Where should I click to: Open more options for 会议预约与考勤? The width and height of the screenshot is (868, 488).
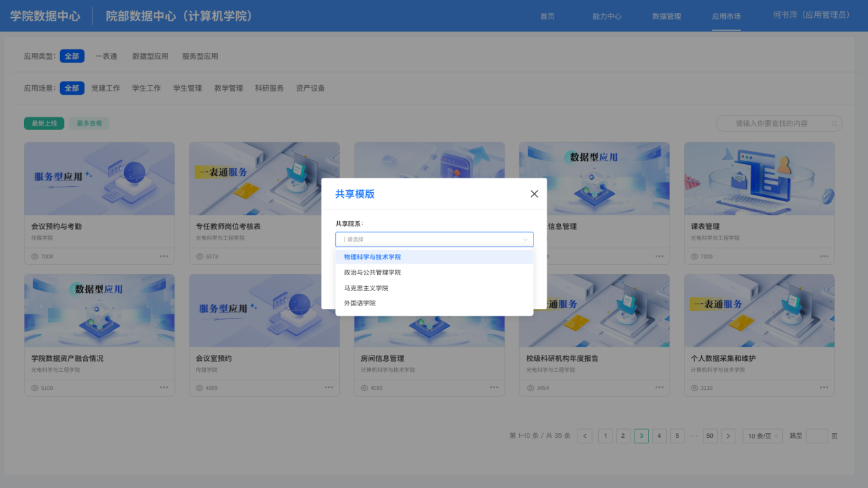tap(164, 256)
